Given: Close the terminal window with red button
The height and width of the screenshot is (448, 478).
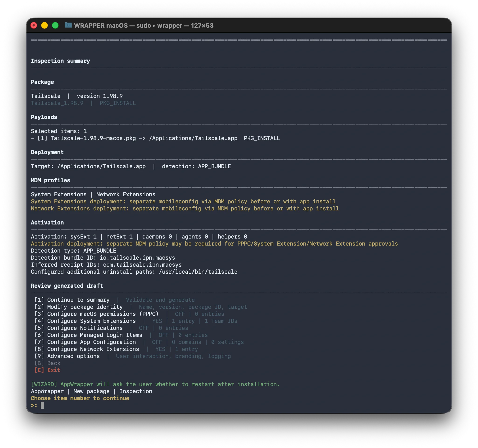Looking at the screenshot, I should point(34,25).
